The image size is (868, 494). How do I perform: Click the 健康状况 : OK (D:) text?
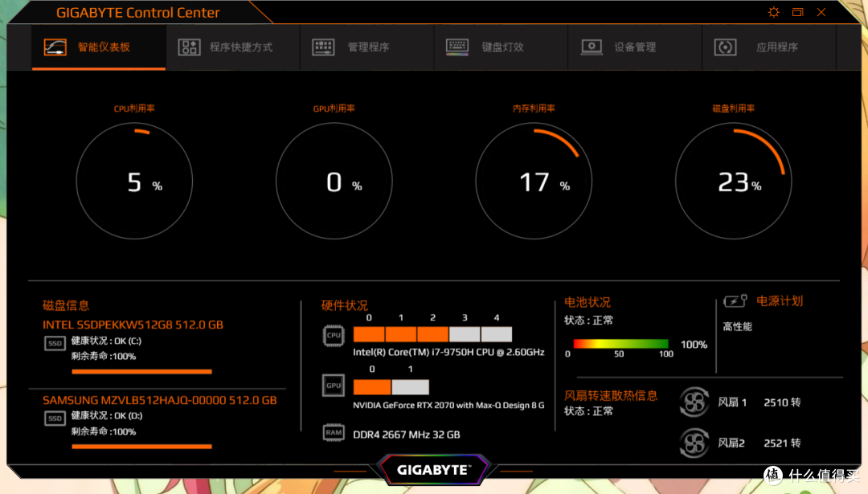pos(107,415)
